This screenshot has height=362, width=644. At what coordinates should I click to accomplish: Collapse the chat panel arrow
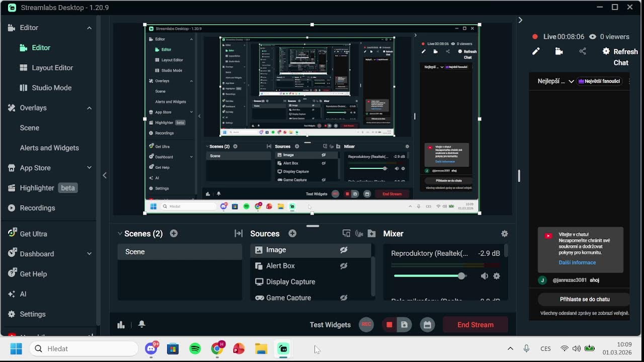coord(520,20)
